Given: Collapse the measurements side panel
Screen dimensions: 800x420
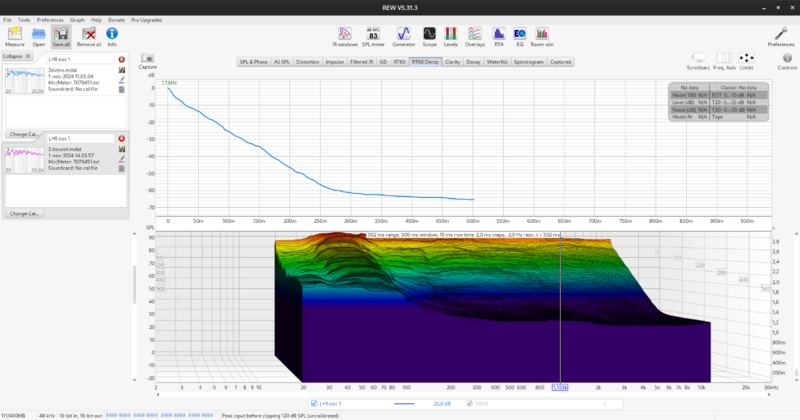Looking at the screenshot, I should pos(15,57).
